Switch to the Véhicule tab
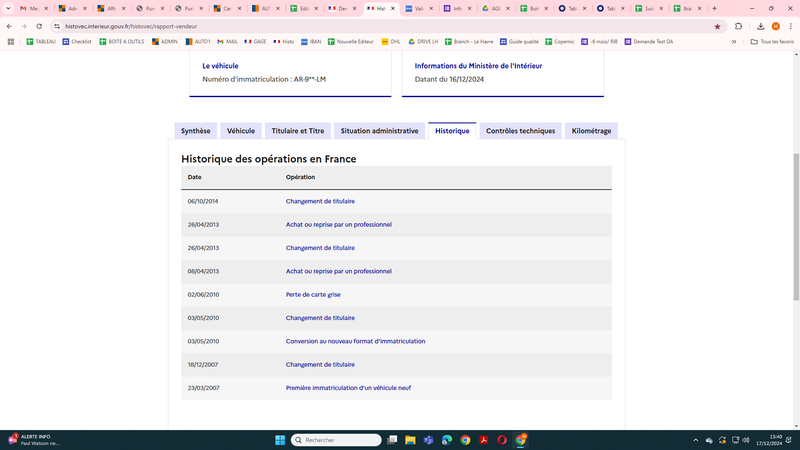 [x=241, y=131]
